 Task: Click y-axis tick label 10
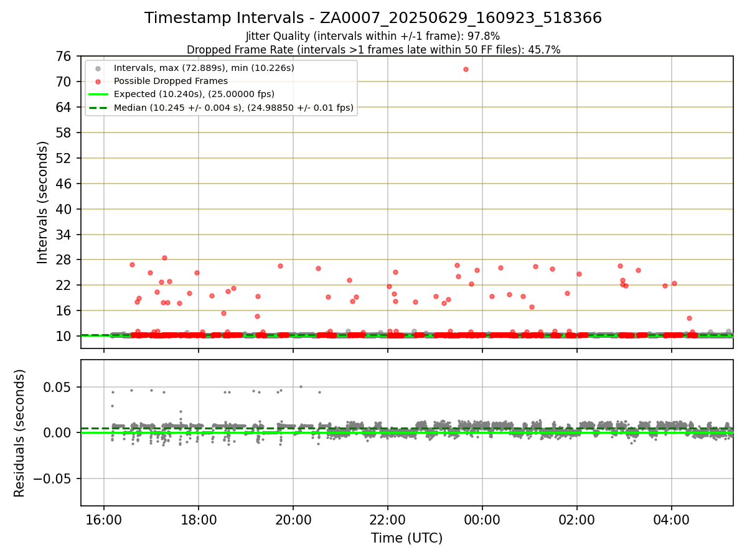coord(63,337)
